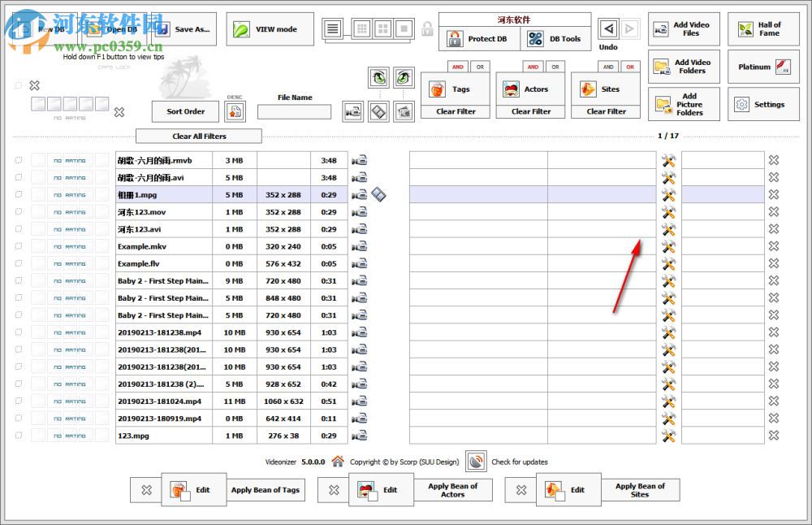This screenshot has height=525, width=812.
Task: Click the filmstrip icon beside Example.flv
Action: click(360, 263)
